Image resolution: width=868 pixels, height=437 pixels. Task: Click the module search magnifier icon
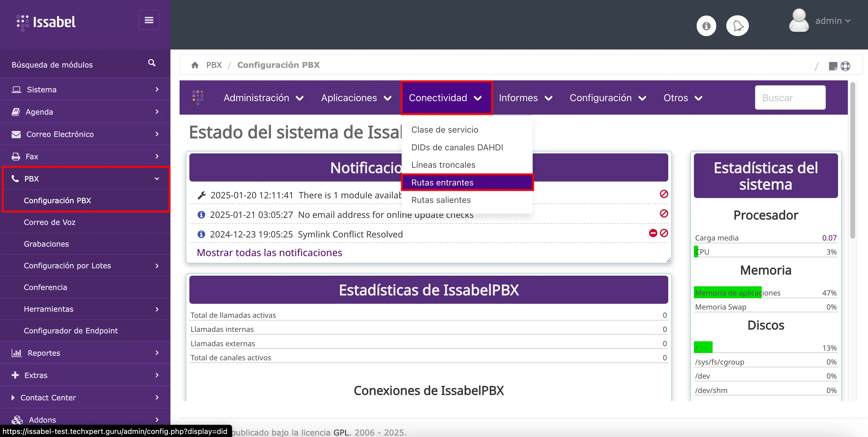[151, 63]
